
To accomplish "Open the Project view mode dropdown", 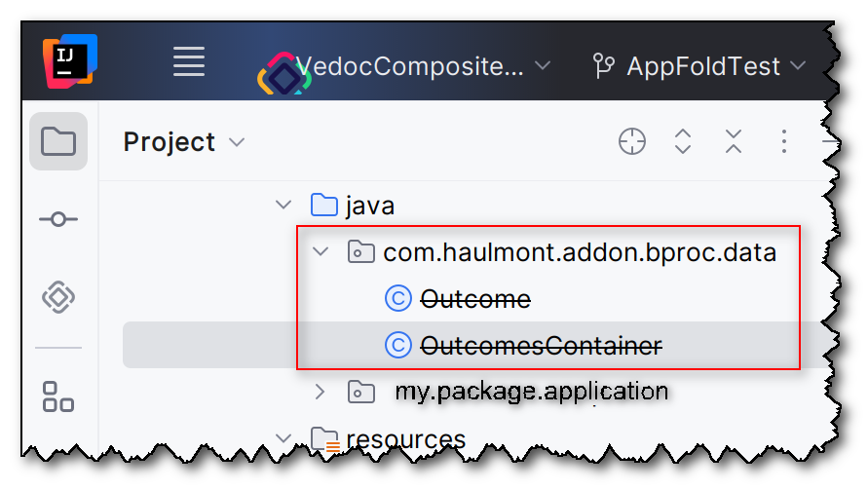I will (x=184, y=142).
